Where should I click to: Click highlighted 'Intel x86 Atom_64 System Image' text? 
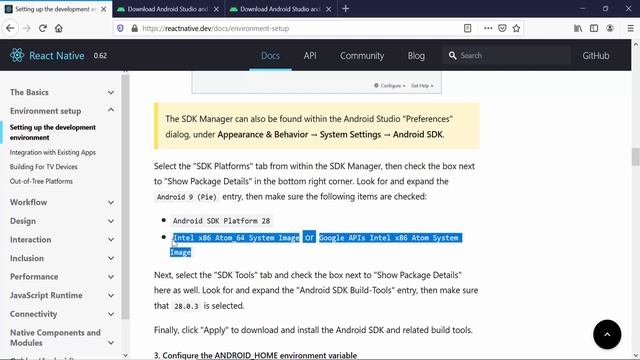236,238
